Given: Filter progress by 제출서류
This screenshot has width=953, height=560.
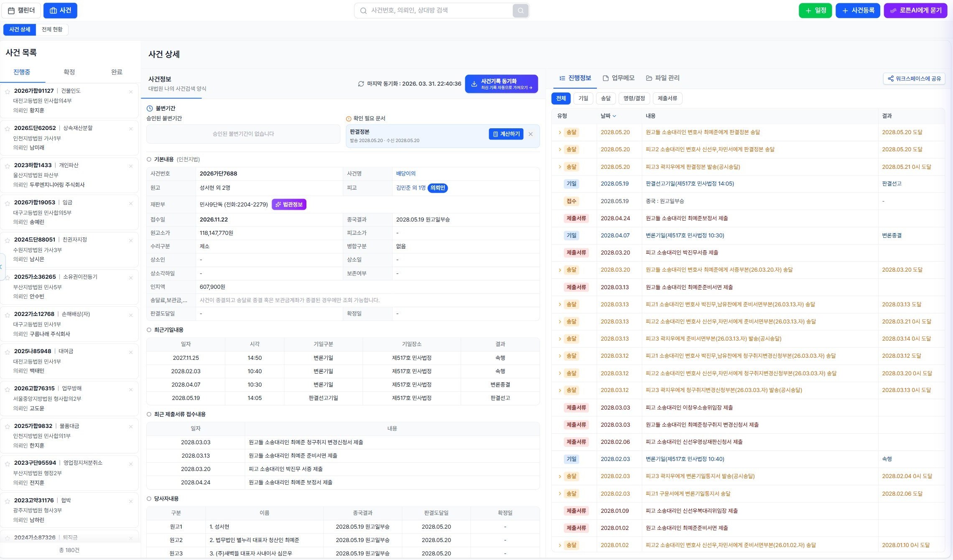Looking at the screenshot, I should tap(668, 99).
